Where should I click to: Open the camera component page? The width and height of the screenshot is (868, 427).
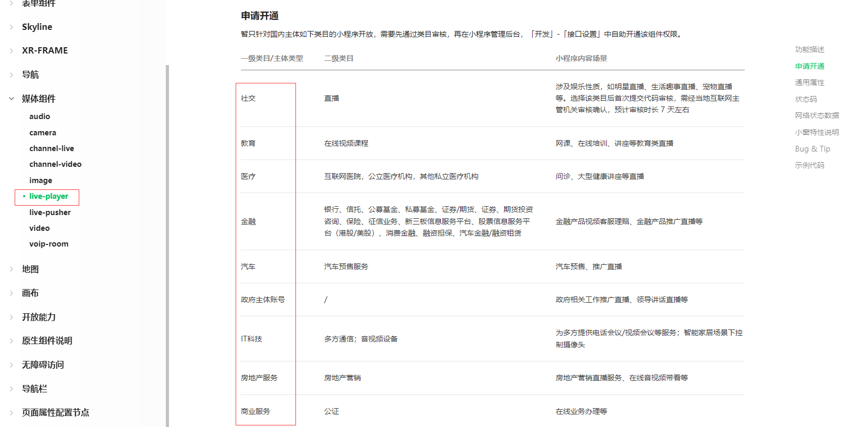[x=43, y=133]
